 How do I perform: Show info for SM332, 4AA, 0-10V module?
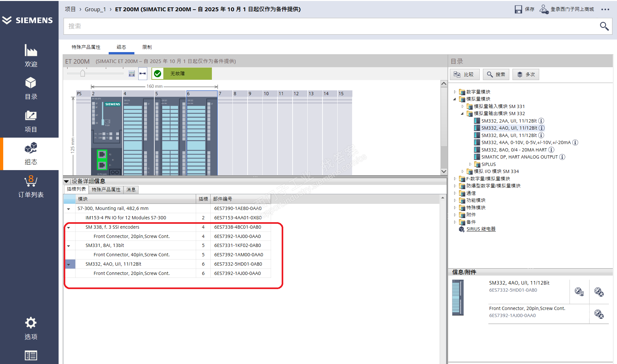575,142
